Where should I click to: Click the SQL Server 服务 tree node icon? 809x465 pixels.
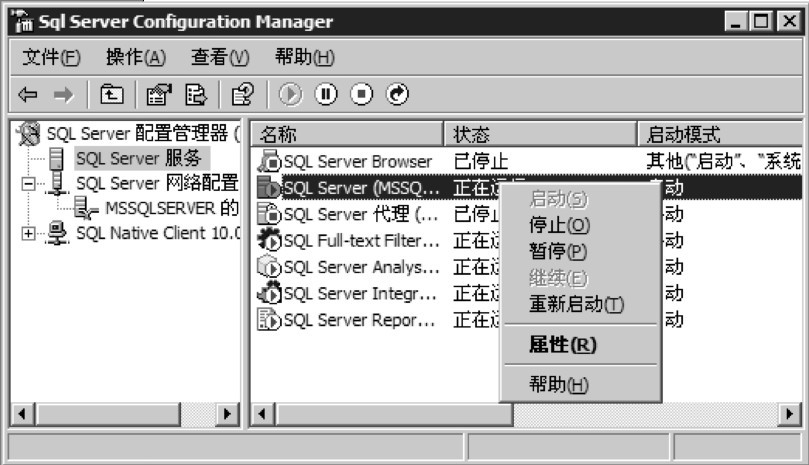tap(56, 158)
